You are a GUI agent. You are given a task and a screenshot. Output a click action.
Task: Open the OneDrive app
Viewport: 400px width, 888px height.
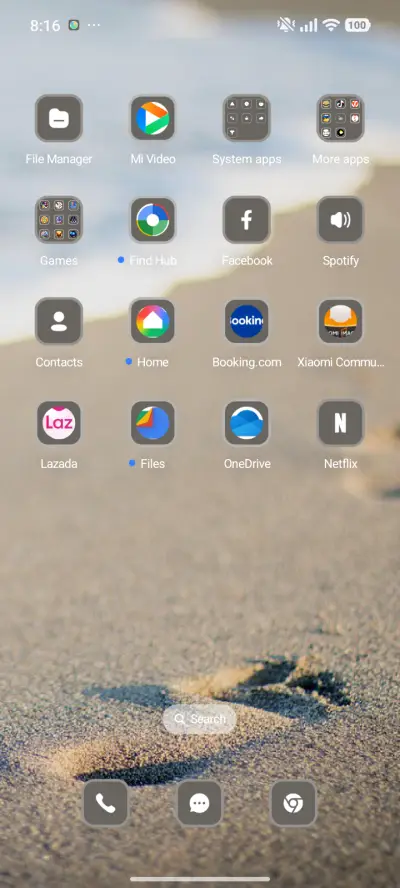coord(246,423)
